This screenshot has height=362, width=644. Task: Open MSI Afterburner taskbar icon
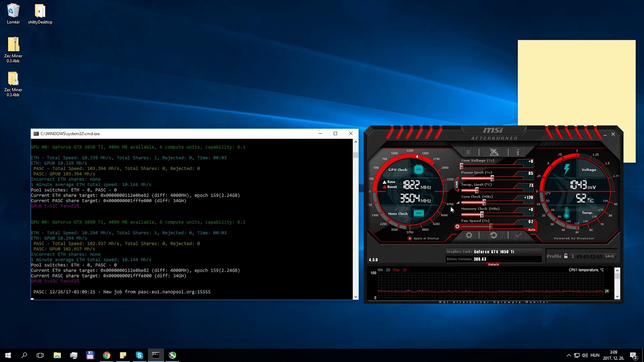[x=173, y=355]
